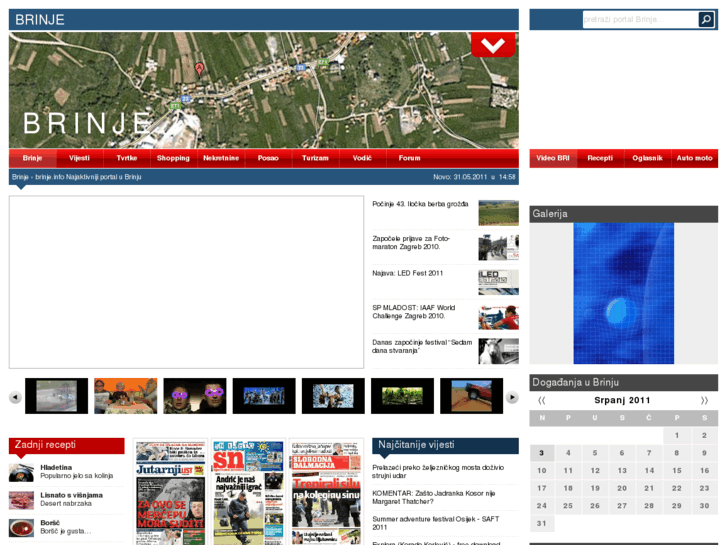Click the goat festival thumbnail image
This screenshot has width=727, height=545.
[x=498, y=352]
